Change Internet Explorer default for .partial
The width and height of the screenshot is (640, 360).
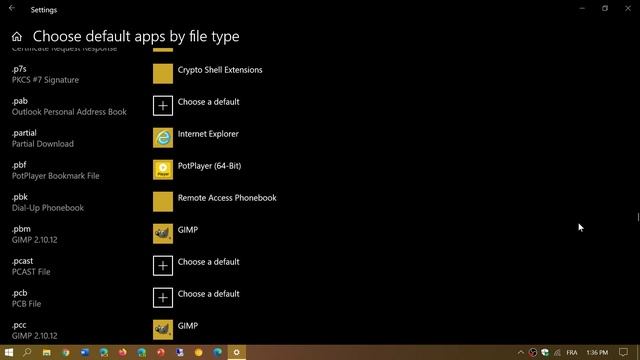[208, 134]
